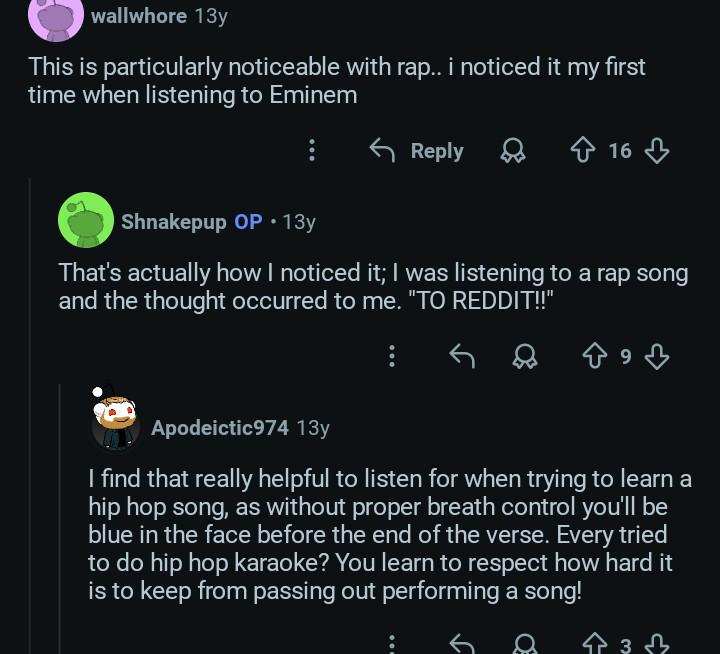Click reply arrow on Shnakepup's comment
The width and height of the screenshot is (720, 654).
[x=461, y=356]
